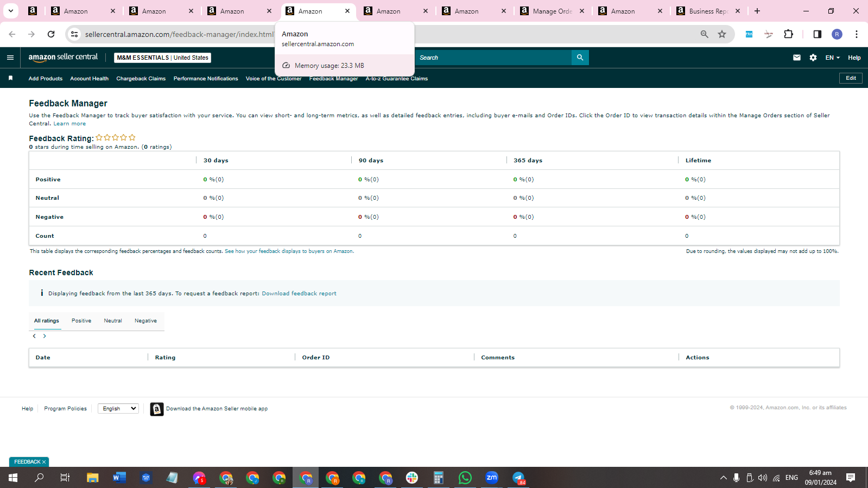Open File Explorer from the taskbar

(93, 478)
